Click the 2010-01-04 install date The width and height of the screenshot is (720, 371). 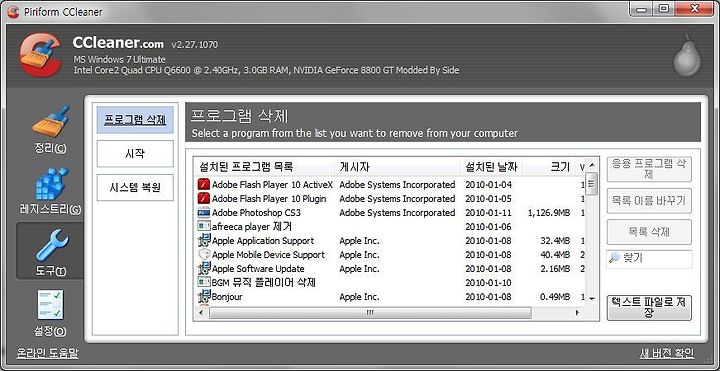(488, 185)
